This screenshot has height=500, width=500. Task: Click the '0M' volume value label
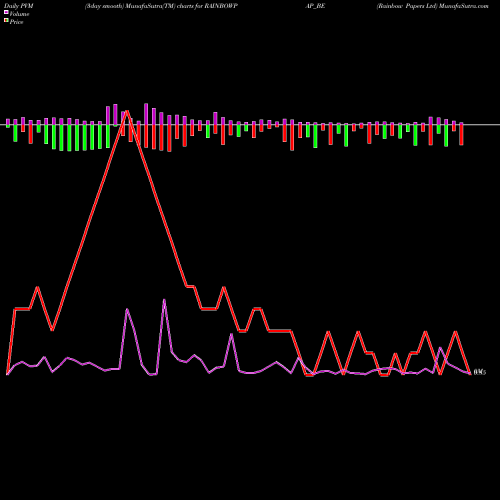[480, 372]
